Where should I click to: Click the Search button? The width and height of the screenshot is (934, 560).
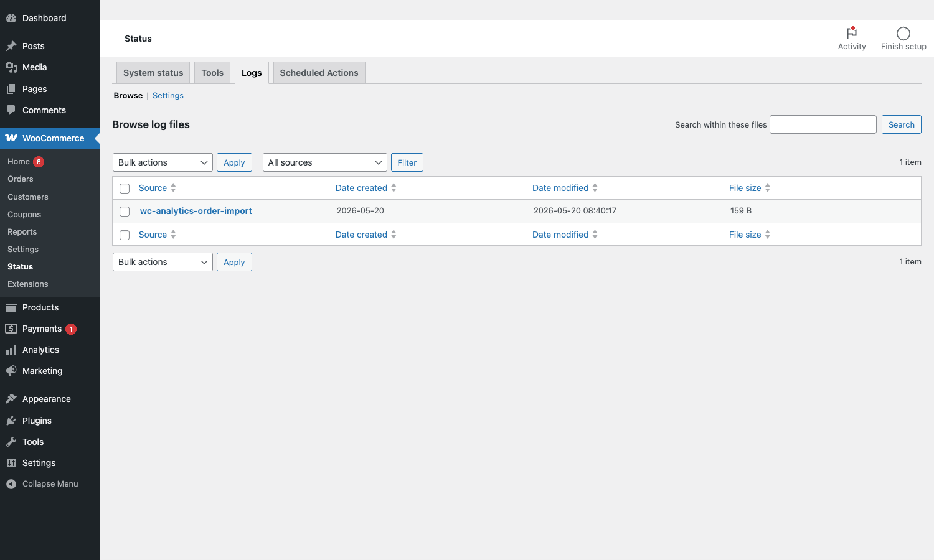(902, 124)
